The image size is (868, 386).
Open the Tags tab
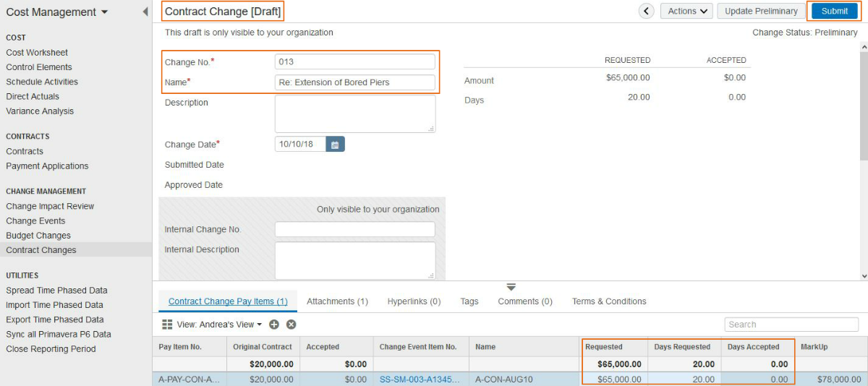coord(469,301)
